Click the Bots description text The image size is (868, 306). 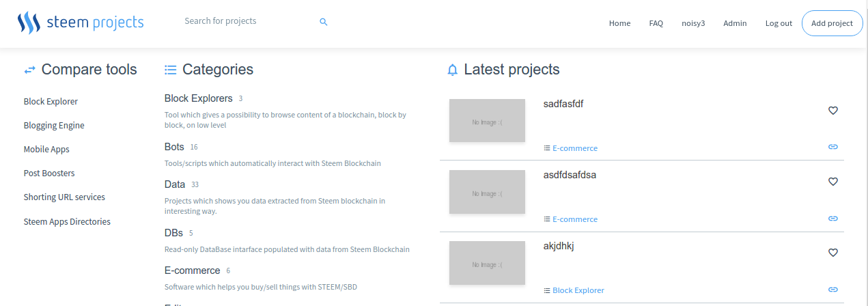(x=272, y=164)
